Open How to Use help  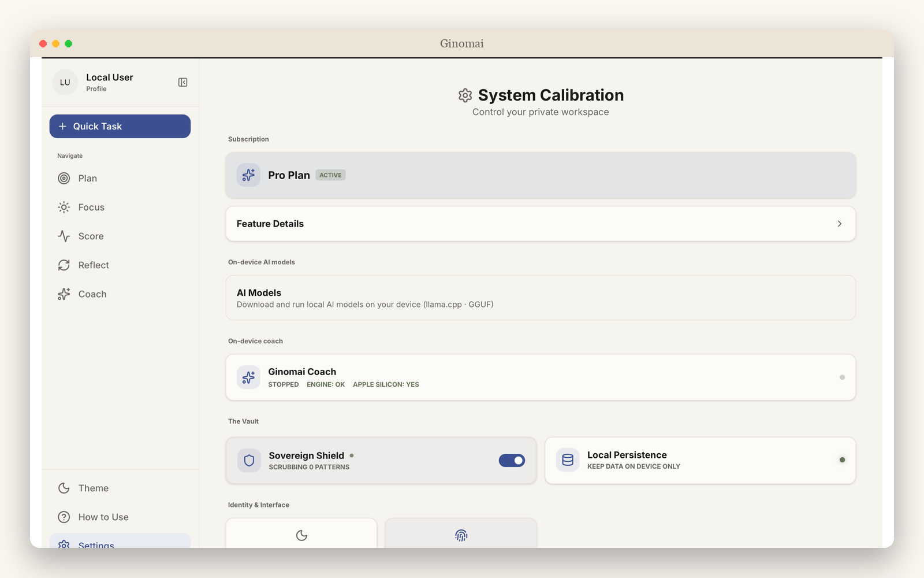coord(120,517)
